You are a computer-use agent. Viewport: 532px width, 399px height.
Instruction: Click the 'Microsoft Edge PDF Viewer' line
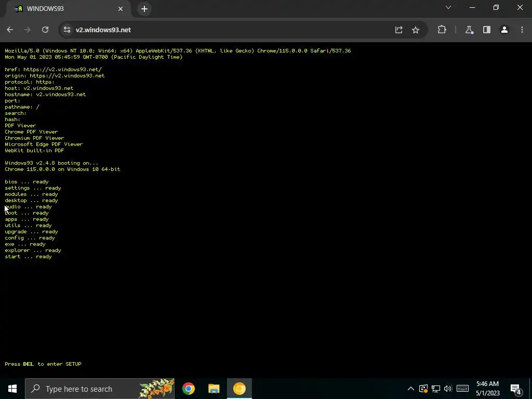pos(44,144)
